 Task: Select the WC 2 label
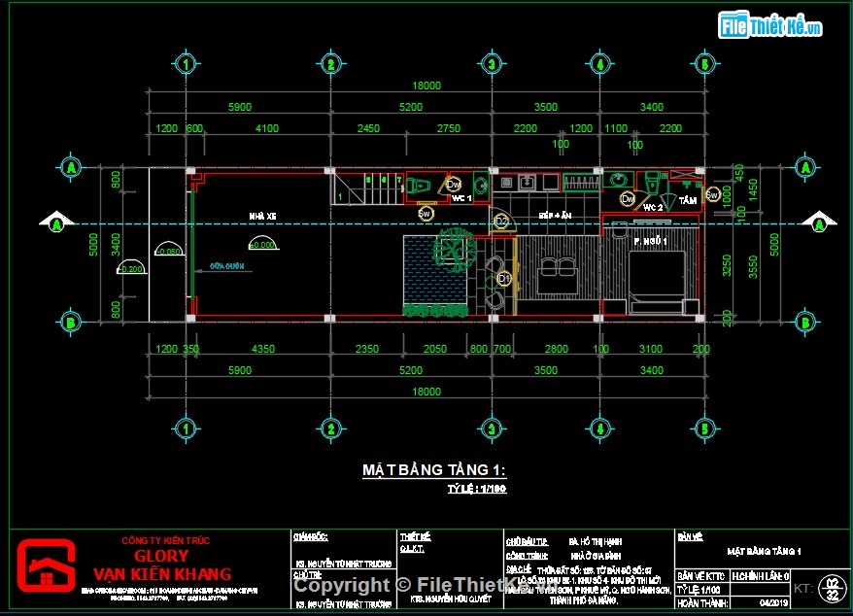(652, 206)
